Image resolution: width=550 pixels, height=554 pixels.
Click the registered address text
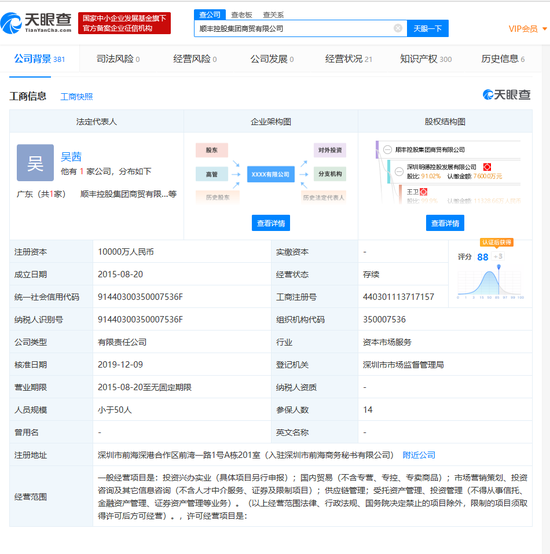click(246, 455)
